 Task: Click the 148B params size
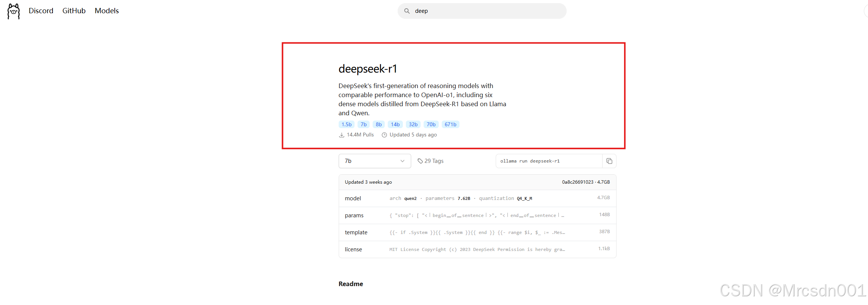(x=604, y=215)
